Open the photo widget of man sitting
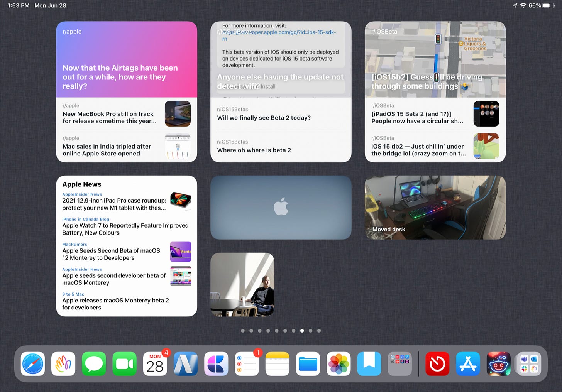This screenshot has width=562, height=392. pyautogui.click(x=242, y=285)
